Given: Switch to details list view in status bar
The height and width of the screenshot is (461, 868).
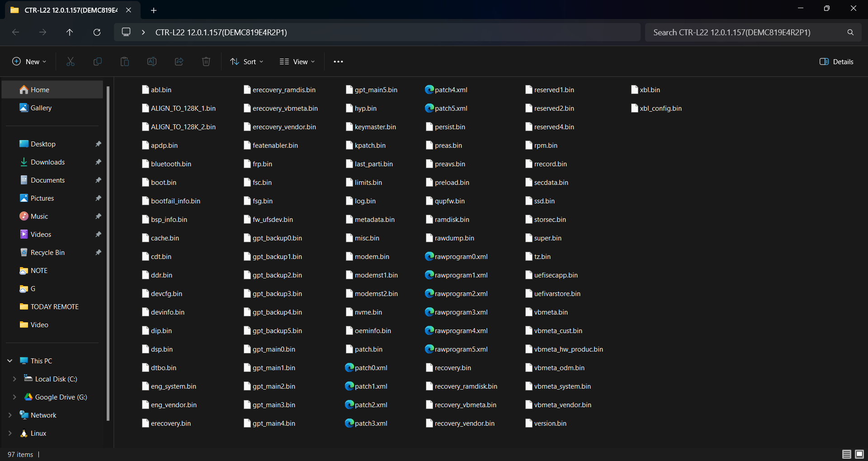Looking at the screenshot, I should pos(847,454).
